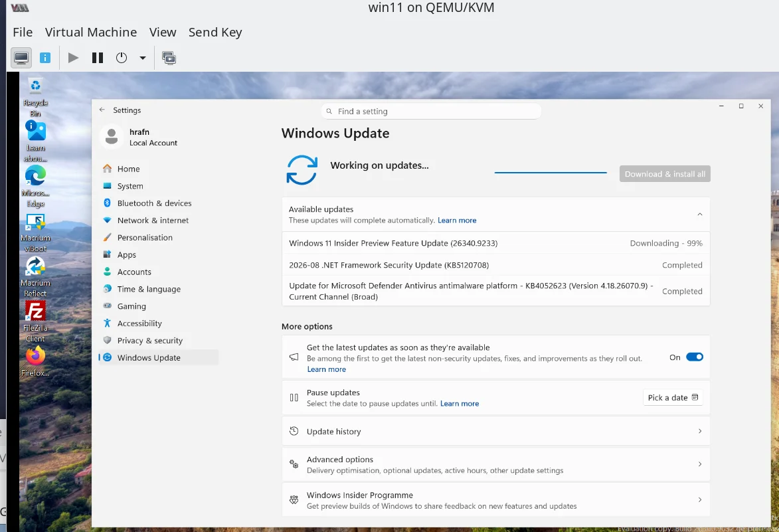Image resolution: width=779 pixels, height=532 pixels.
Task: Go to Home in Settings sidebar
Action: [159, 169]
